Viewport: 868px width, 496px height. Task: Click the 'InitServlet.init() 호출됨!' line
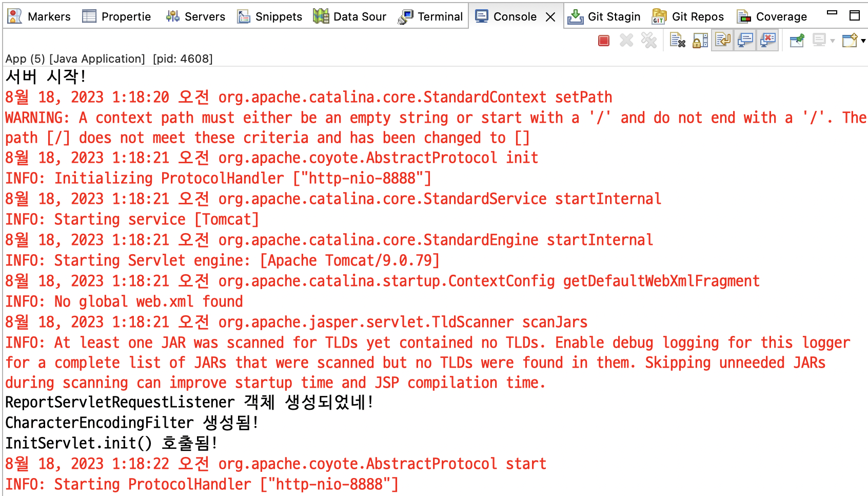tap(111, 443)
